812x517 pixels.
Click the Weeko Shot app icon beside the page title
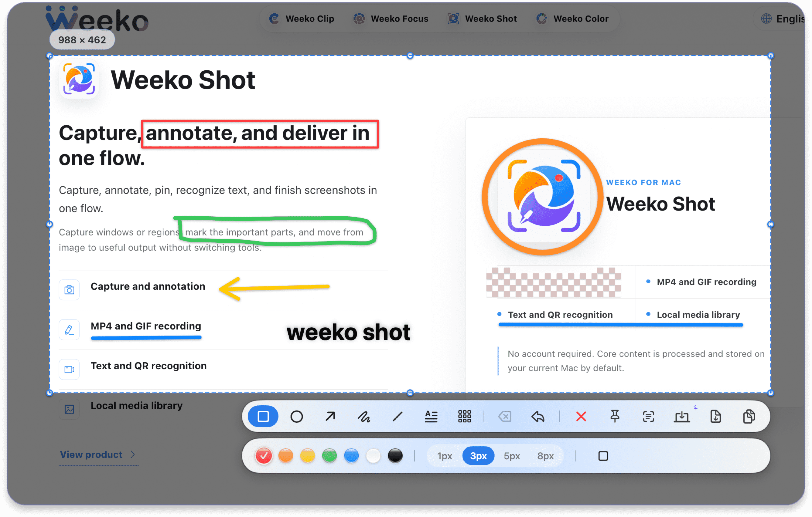79,79
